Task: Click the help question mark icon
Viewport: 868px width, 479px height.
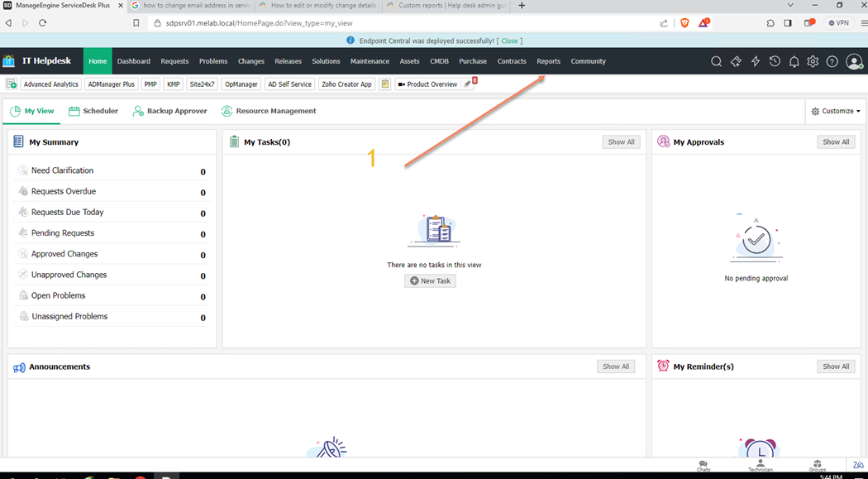Action: [832, 62]
